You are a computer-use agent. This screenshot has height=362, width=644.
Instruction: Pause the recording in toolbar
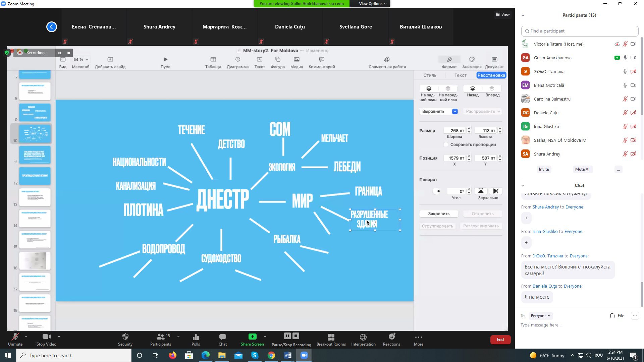(287, 336)
